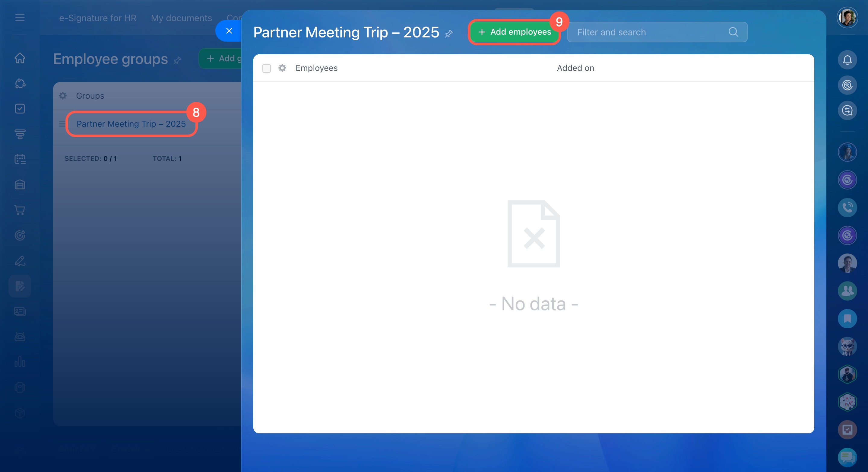Sort by the Added on column header

click(575, 68)
